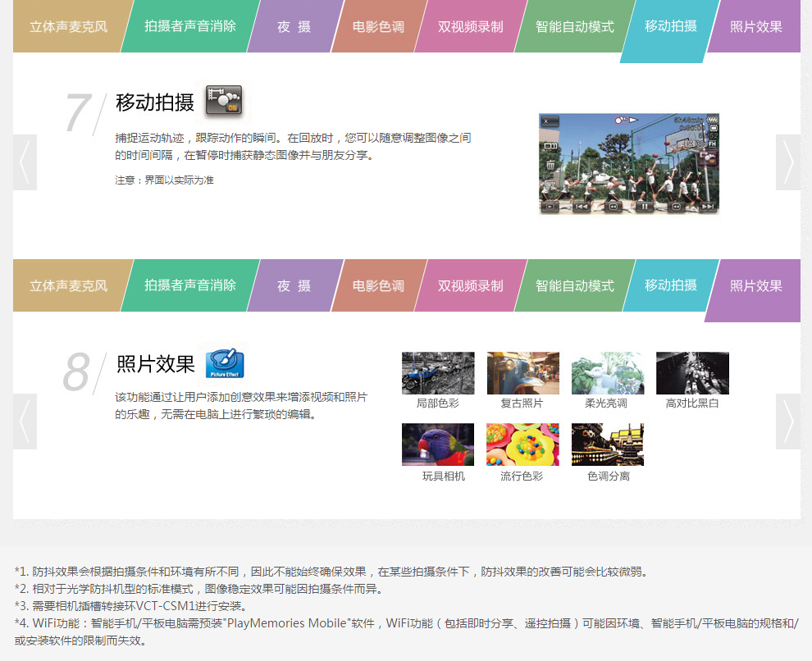Click the basketball motion shot preview image
The width and height of the screenshot is (812, 661).
point(628,164)
